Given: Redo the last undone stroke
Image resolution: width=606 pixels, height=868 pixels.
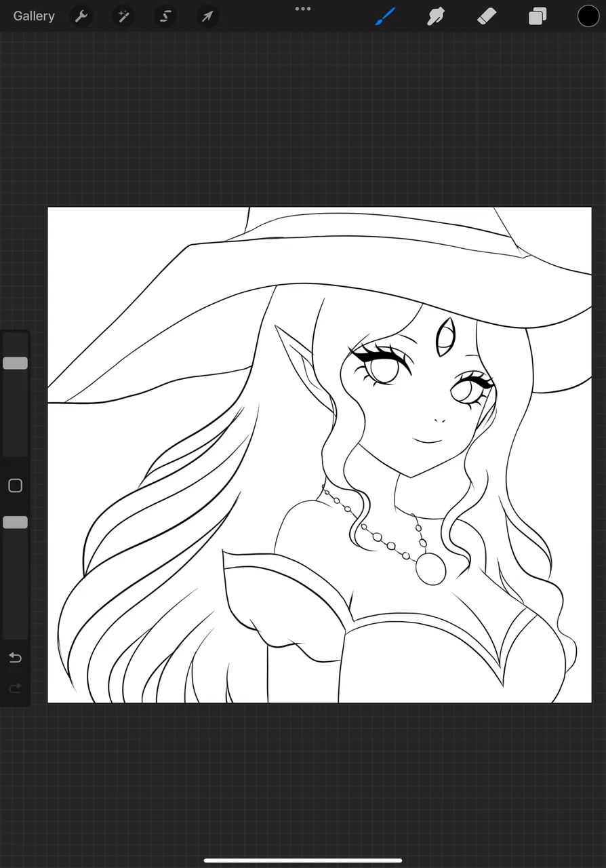Looking at the screenshot, I should (x=15, y=688).
